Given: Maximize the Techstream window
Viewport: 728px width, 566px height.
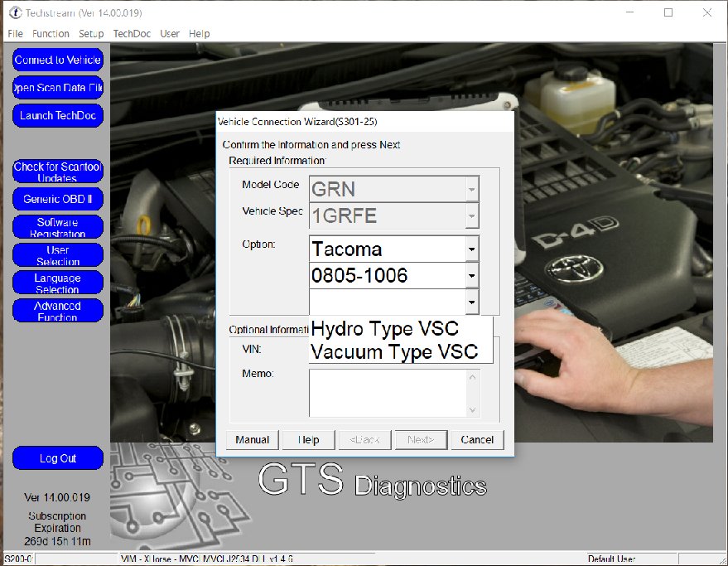Looking at the screenshot, I should (668, 12).
